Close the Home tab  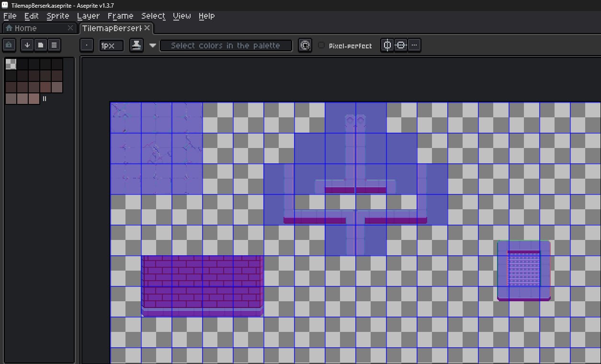point(70,28)
